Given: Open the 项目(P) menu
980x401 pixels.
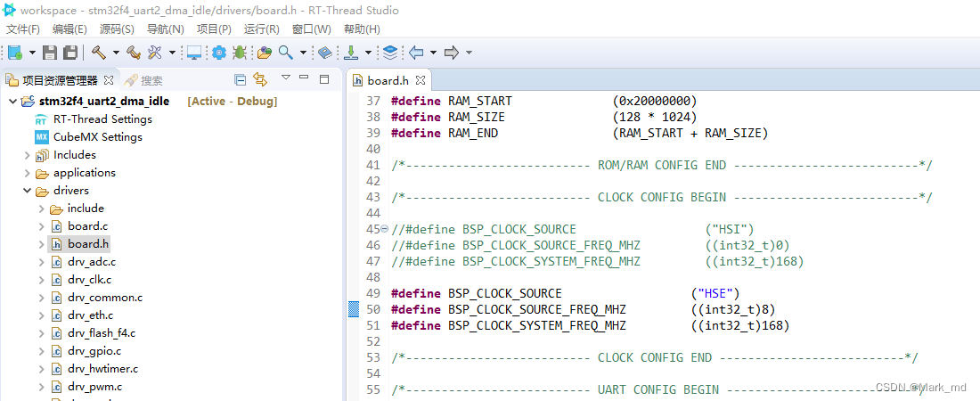Looking at the screenshot, I should coord(213,29).
